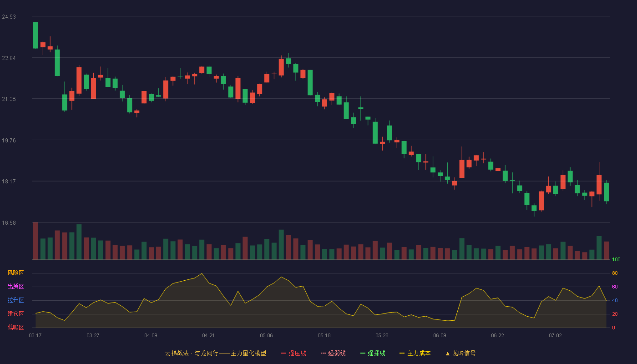This screenshot has width=637, height=364.
Task: Click the orange 80 indicator axis value
Action: point(615,273)
